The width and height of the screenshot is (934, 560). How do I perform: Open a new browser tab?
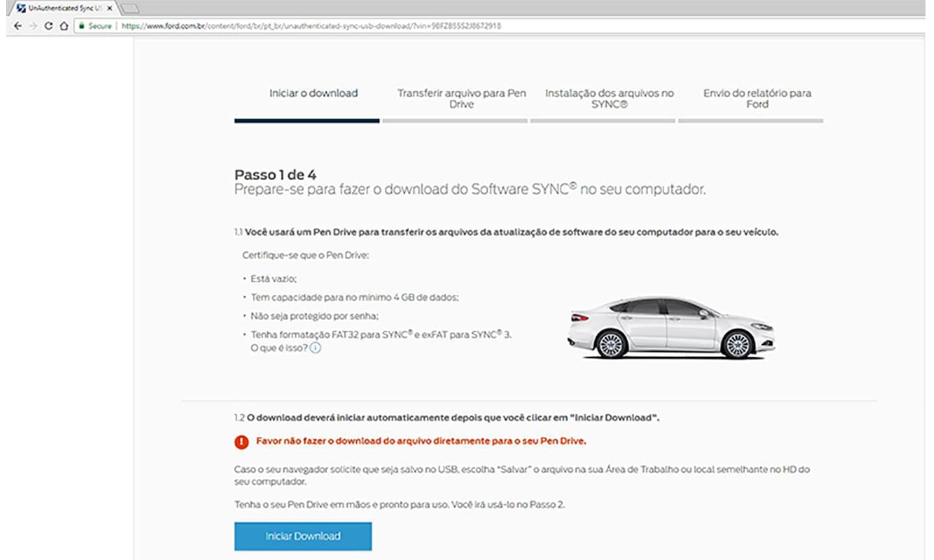click(x=130, y=8)
